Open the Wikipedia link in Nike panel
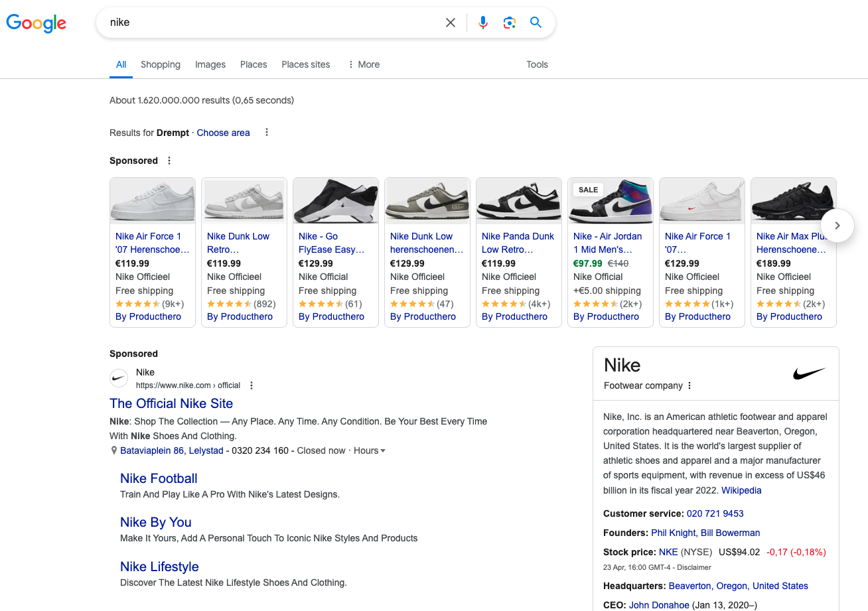This screenshot has height=611, width=868. click(x=741, y=490)
